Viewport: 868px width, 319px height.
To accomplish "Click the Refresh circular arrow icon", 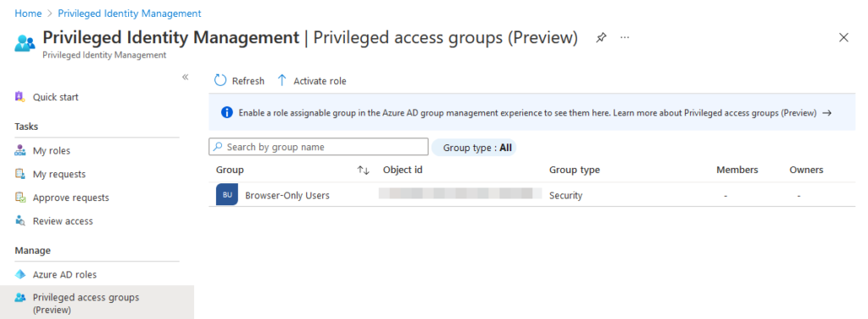I will (x=220, y=81).
